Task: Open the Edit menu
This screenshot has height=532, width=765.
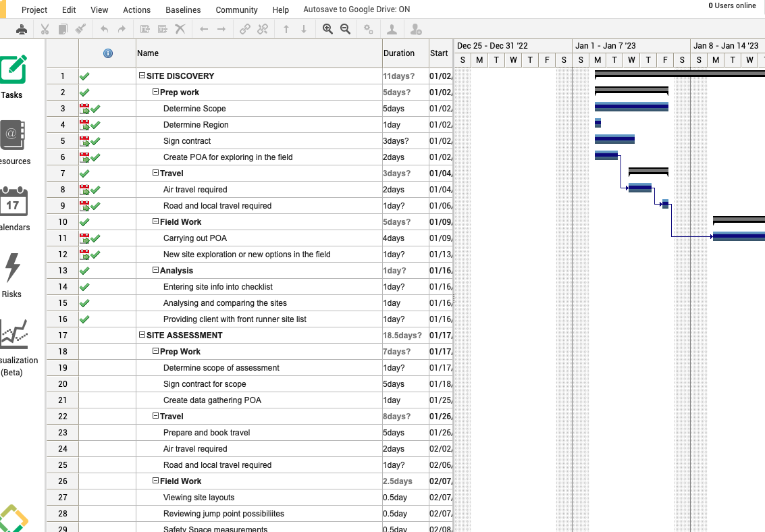Action: click(x=69, y=9)
